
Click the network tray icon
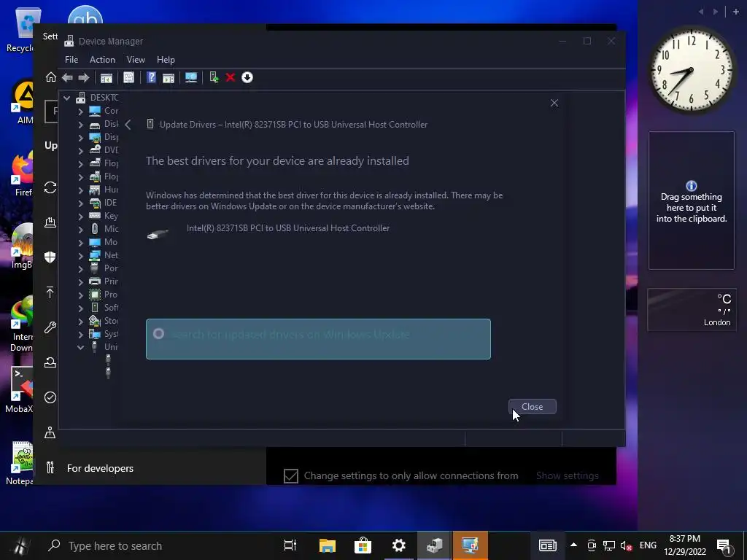[609, 545]
